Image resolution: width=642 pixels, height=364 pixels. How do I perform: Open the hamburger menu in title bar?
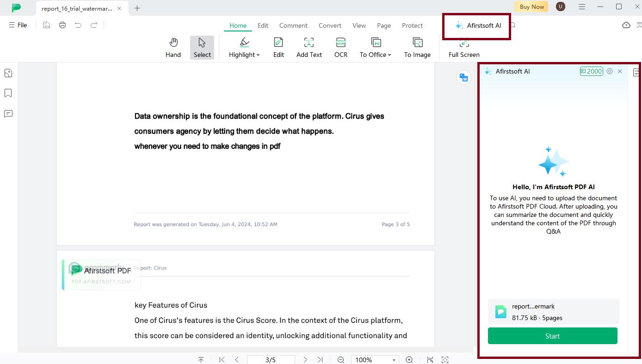(582, 6)
